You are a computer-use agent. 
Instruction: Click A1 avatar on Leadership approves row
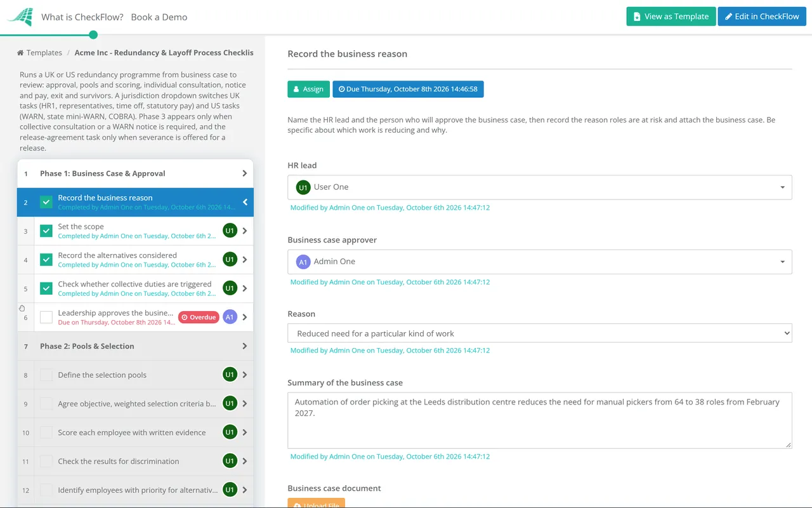[x=230, y=317]
